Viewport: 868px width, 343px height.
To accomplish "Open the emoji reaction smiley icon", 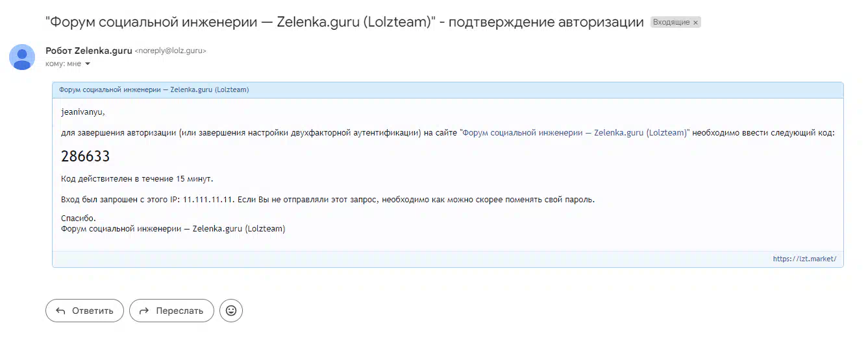I will 230,311.
